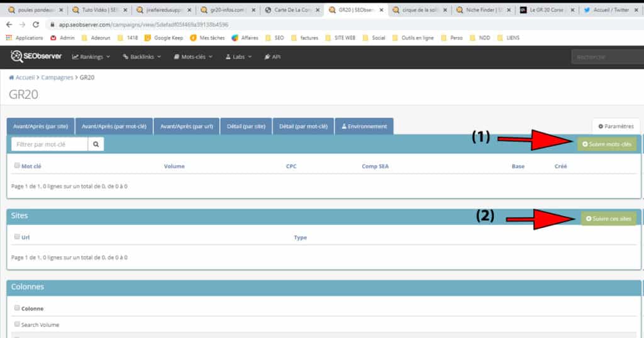The width and height of the screenshot is (644, 338).
Task: Open the Google Keep bookmark
Action: [x=164, y=38]
